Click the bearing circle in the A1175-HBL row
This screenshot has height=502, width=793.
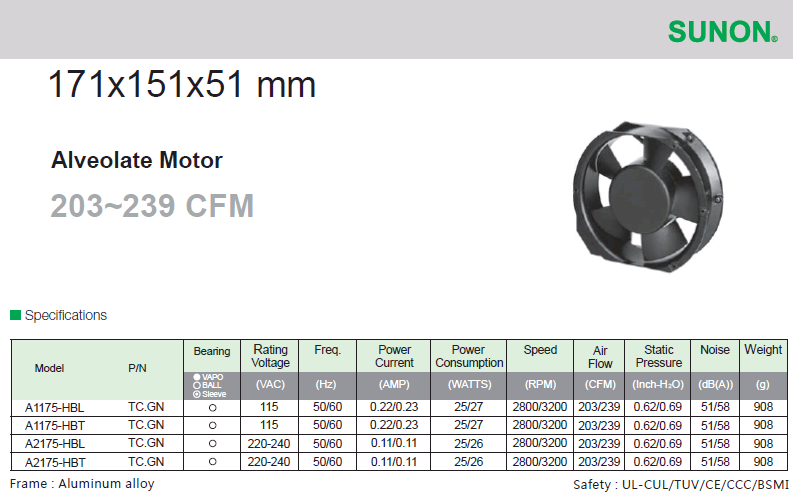(212, 407)
